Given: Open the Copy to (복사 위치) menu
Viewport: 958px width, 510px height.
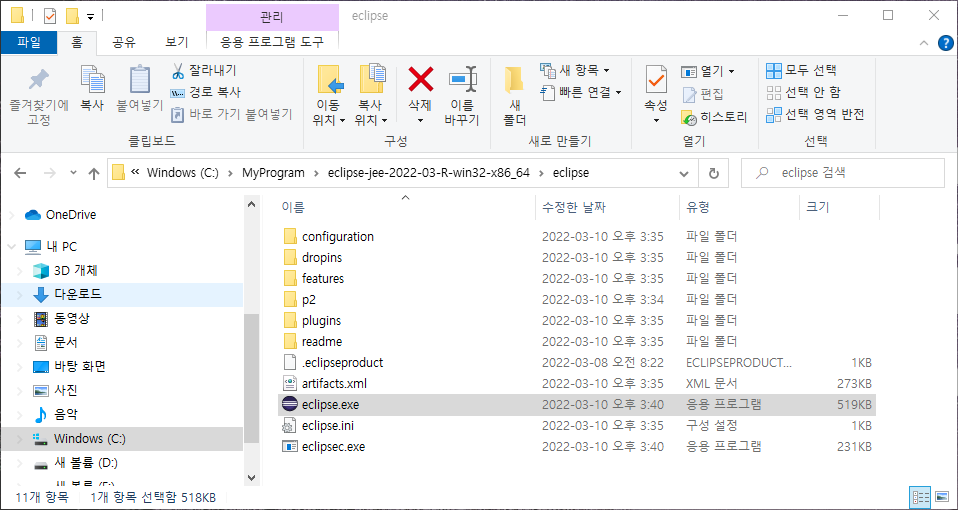Looking at the screenshot, I should 371,95.
